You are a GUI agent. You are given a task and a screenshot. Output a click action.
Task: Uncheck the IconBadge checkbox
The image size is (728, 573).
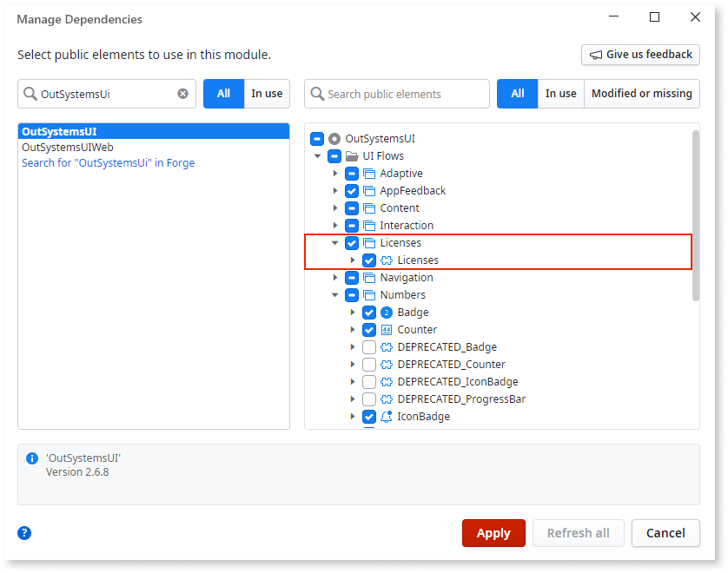[368, 416]
